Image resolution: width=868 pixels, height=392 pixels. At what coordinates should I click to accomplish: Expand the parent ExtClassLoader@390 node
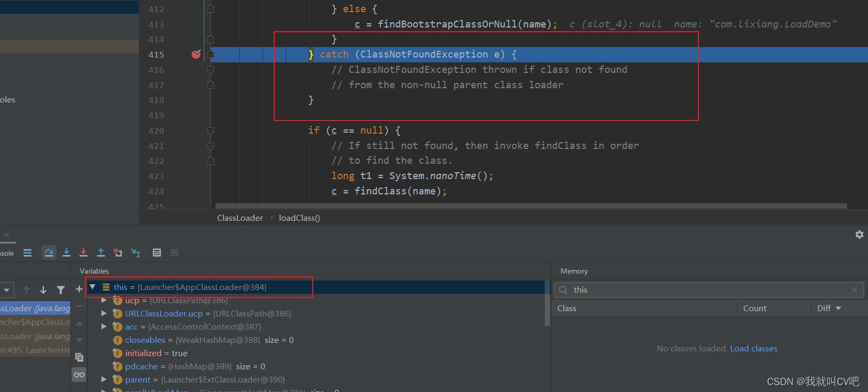click(104, 379)
